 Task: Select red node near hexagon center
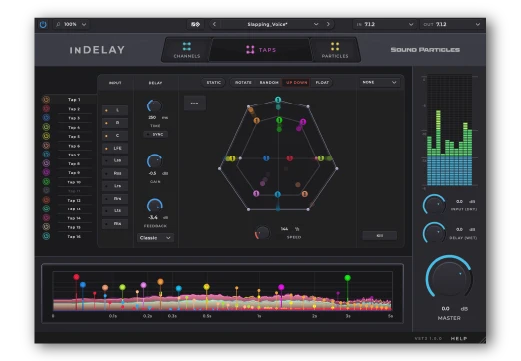(x=289, y=158)
